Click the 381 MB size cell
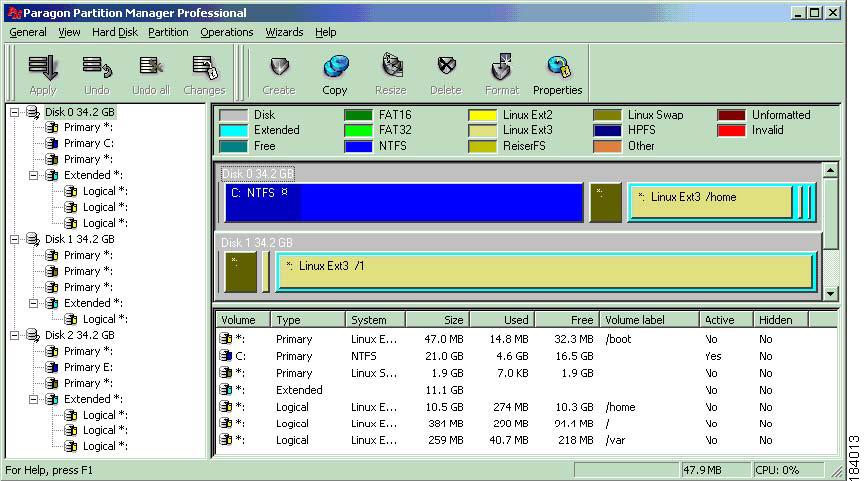This screenshot has width=864, height=481. (x=445, y=423)
